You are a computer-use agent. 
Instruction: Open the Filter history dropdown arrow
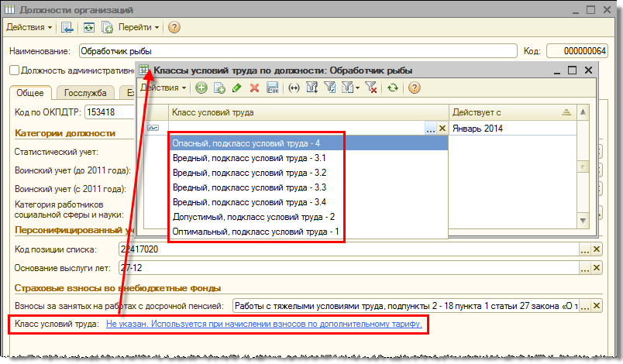pos(357,88)
